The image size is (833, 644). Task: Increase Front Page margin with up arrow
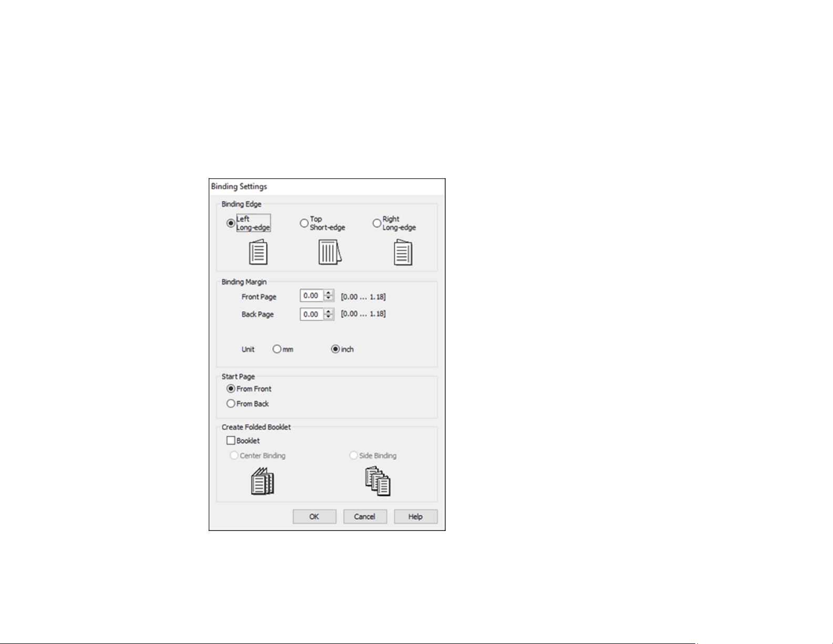point(329,293)
